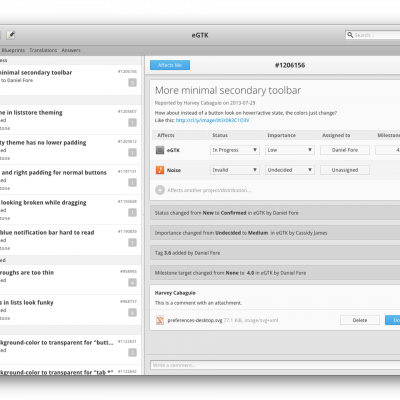Image resolution: width=400 pixels, height=400 pixels.
Task: Select bug "transparent for "butt.."
Action: pyautogui.click(x=71, y=350)
